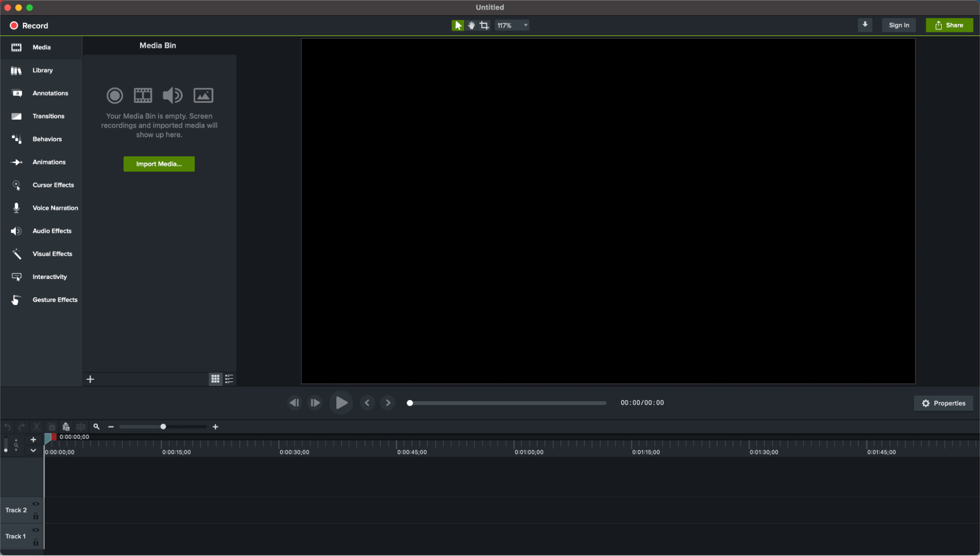Switch Media Bin to list view
Screen dimensions: 980x556
[x=229, y=379]
